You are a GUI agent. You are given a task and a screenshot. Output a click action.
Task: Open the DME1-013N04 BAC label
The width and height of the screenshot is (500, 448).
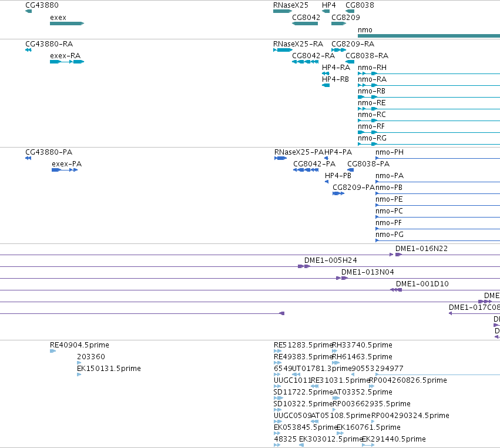tap(368, 272)
